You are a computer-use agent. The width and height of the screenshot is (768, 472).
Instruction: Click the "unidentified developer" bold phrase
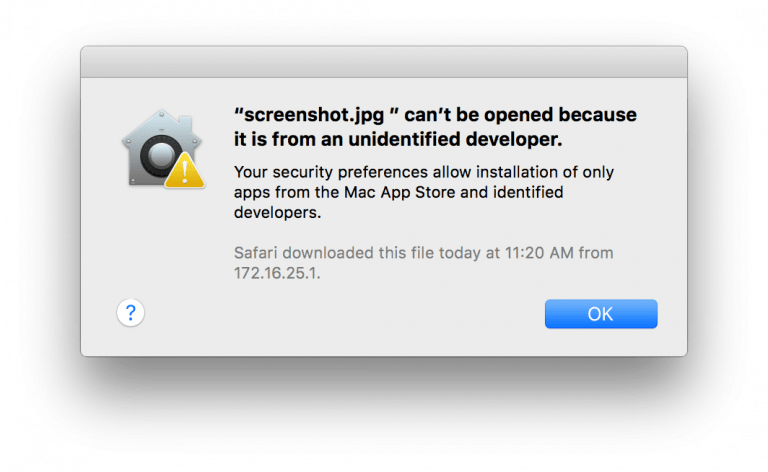click(x=455, y=140)
